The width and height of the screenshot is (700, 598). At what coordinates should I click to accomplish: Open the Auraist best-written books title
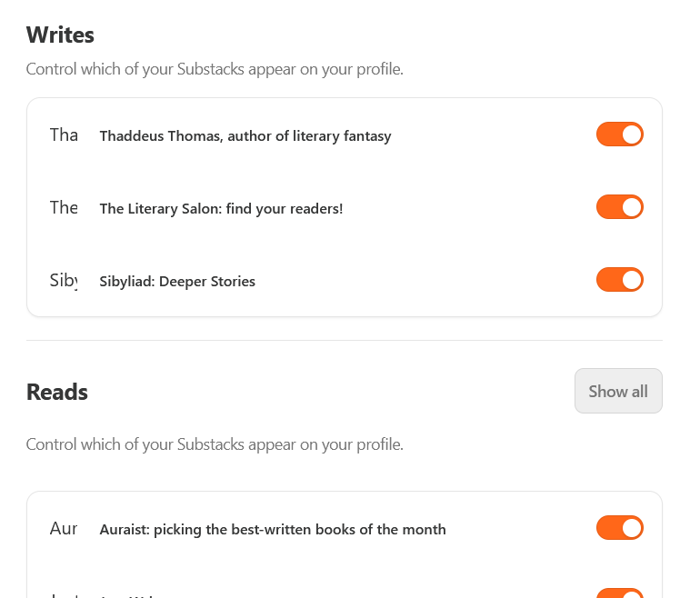[273, 530]
